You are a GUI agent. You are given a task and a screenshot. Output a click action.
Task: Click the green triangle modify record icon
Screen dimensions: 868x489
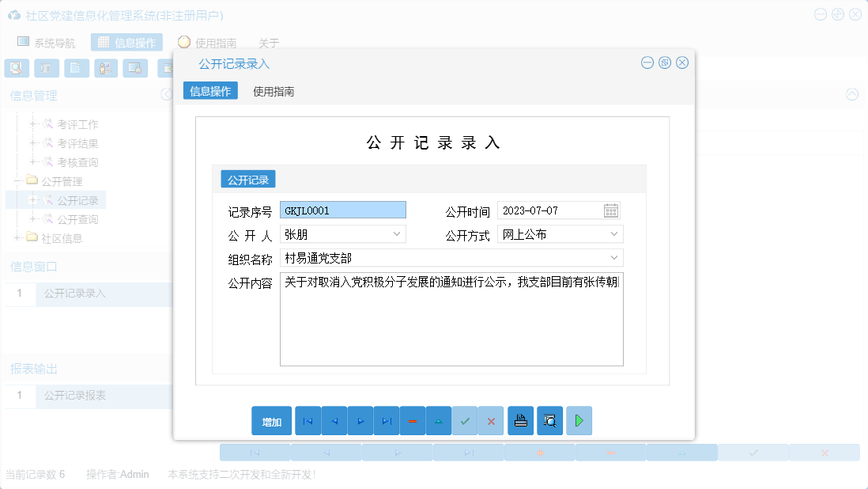(x=439, y=420)
